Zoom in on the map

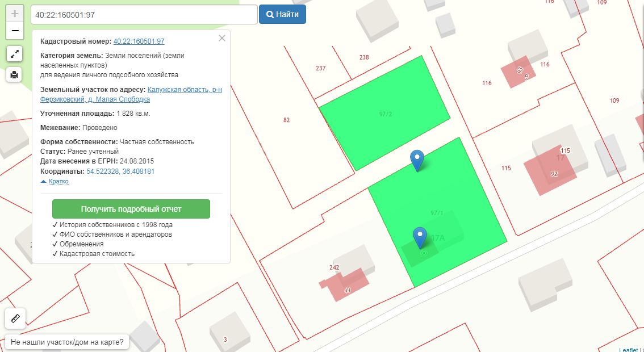pyautogui.click(x=15, y=14)
